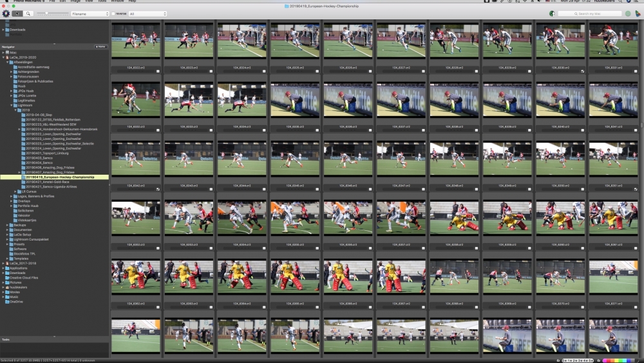This screenshot has width=644, height=363.
Task: Open the View menu
Action: pos(89,1)
